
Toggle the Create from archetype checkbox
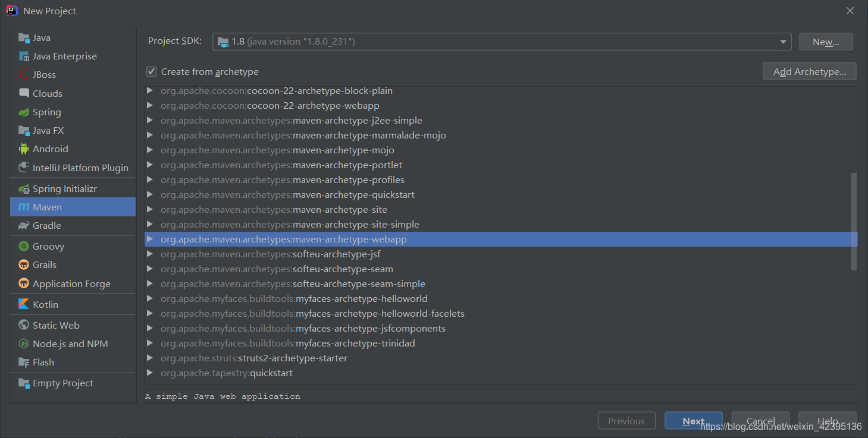pyautogui.click(x=152, y=71)
